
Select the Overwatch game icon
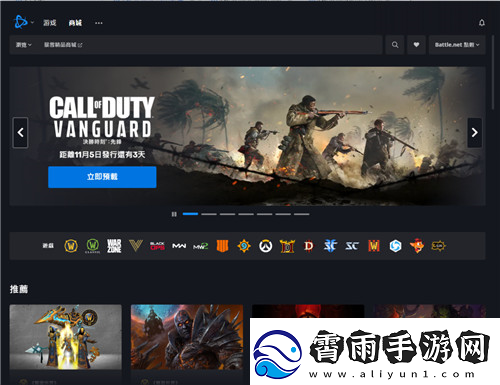[266, 246]
